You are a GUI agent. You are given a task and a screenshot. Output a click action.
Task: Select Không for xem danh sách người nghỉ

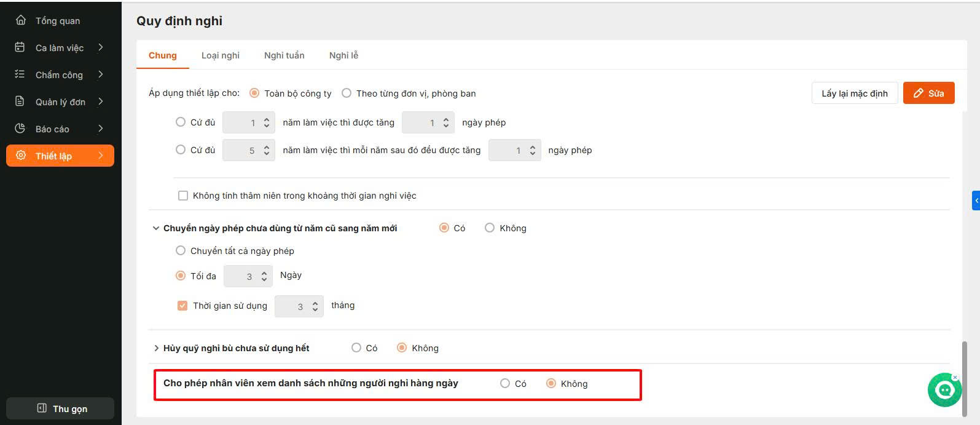pyautogui.click(x=551, y=383)
